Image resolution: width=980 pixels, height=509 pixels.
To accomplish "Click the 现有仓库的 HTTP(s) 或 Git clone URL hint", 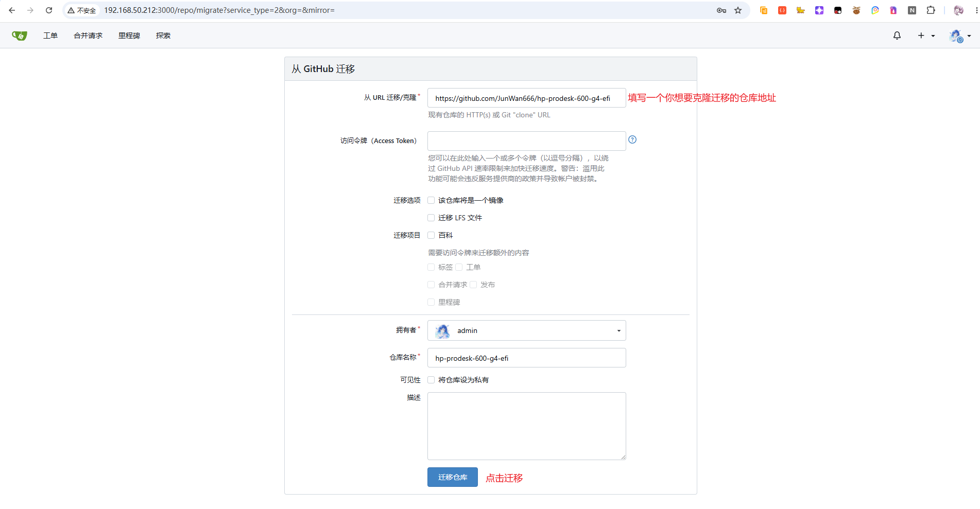I will click(489, 115).
